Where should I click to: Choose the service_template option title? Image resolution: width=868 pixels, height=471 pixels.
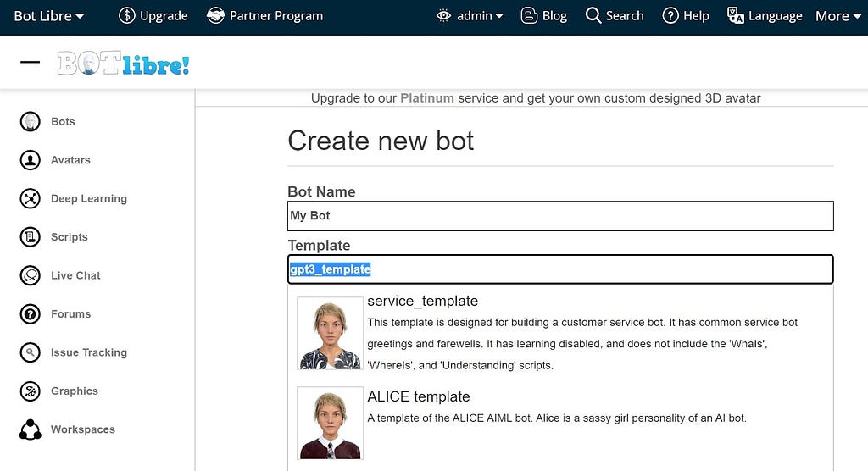tap(422, 301)
